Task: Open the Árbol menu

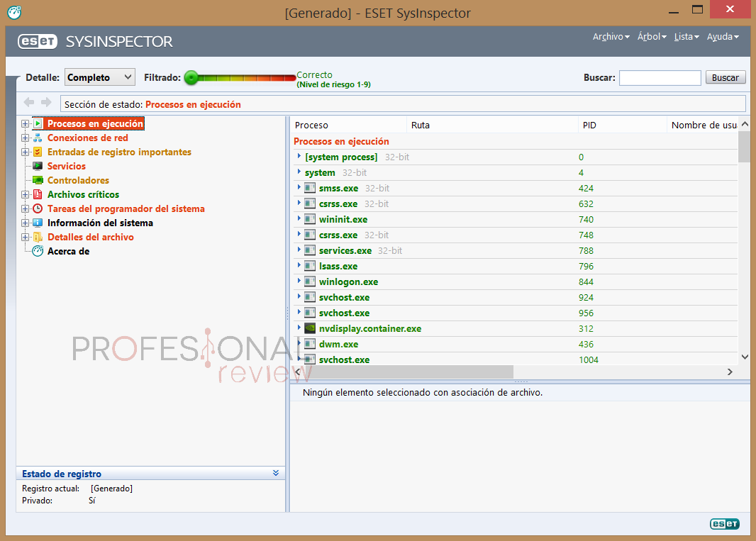Action: [652, 37]
